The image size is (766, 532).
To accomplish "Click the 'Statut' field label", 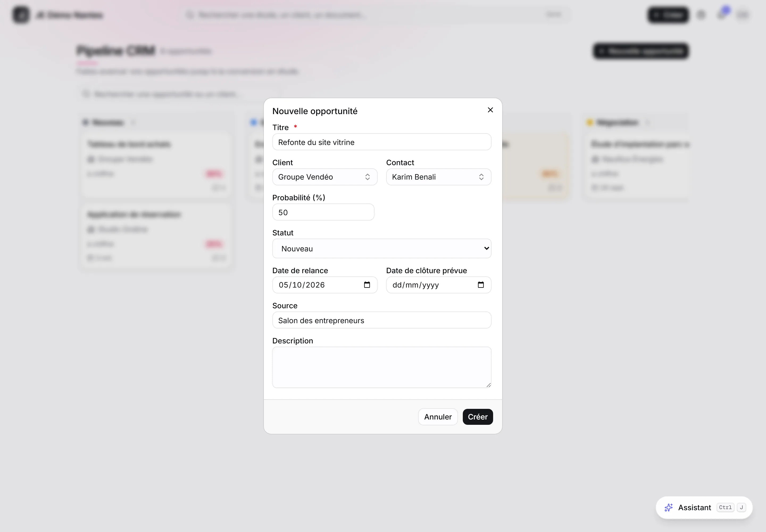I will 283,233.
